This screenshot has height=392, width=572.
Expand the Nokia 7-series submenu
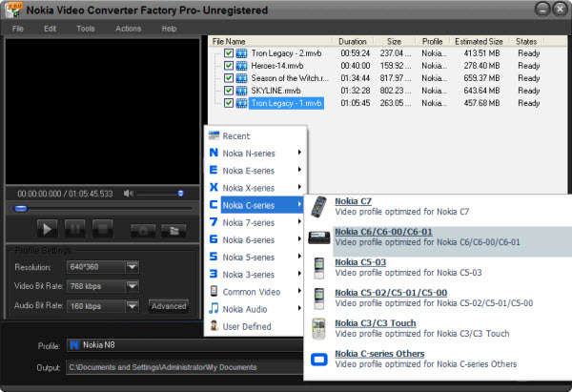pos(299,221)
